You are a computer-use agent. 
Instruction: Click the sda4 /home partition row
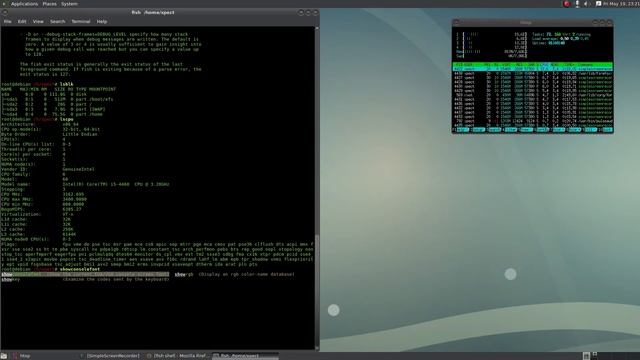(52, 114)
